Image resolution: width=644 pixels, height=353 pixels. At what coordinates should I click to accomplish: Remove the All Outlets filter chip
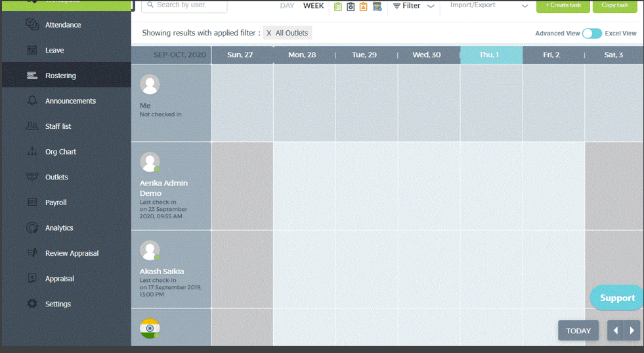point(269,33)
